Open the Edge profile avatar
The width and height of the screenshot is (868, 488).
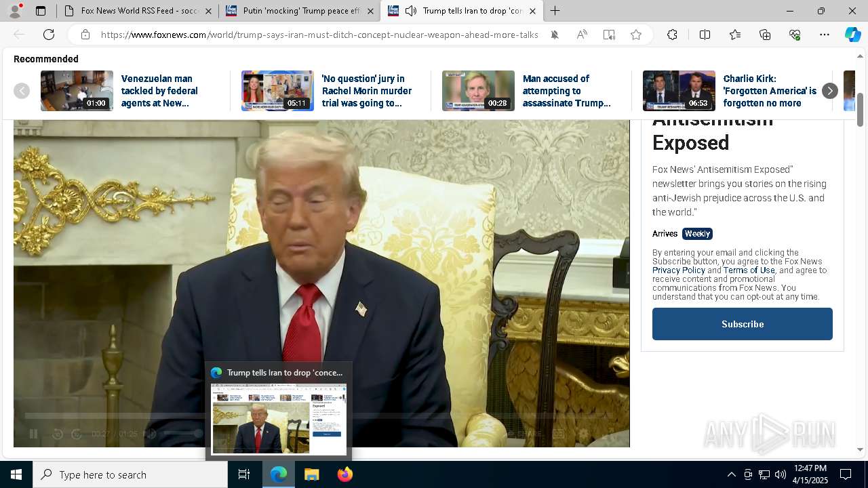pyautogui.click(x=15, y=11)
